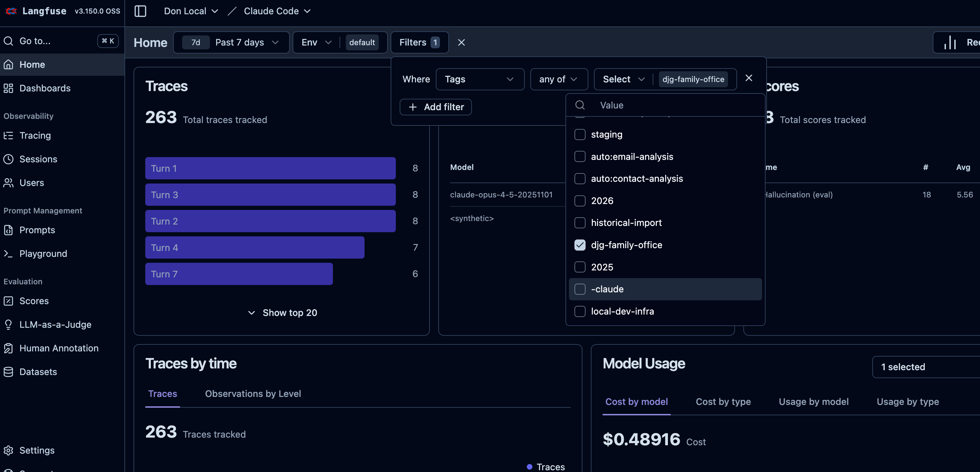Expand the 'any of' operator dropdown
980x472 pixels.
click(x=558, y=79)
